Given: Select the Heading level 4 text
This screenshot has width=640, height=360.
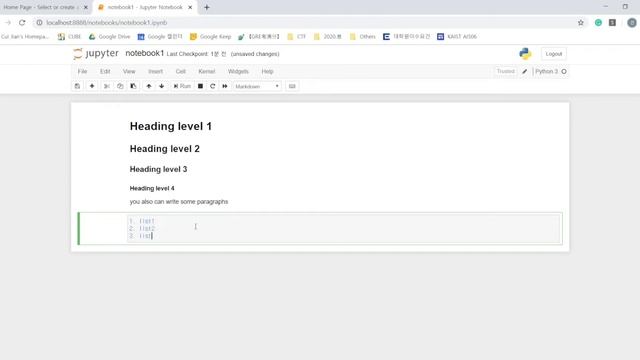Looking at the screenshot, I should (x=152, y=188).
